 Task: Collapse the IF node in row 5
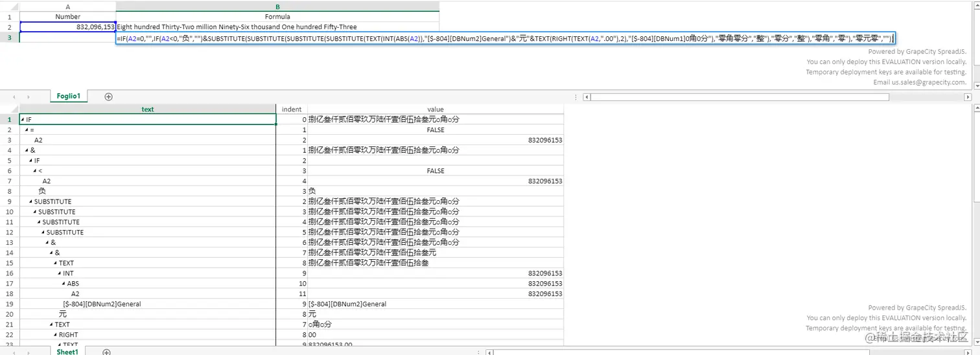point(30,161)
